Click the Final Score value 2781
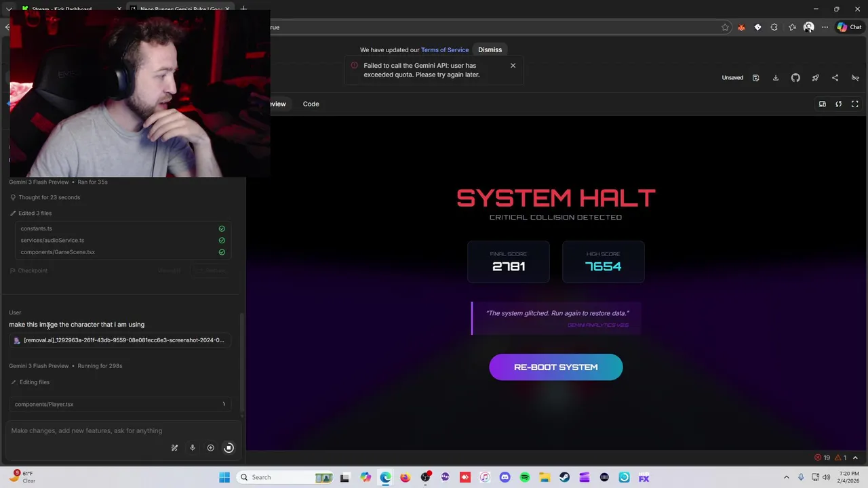Screen dimensions: 868x488 [x=509, y=266]
